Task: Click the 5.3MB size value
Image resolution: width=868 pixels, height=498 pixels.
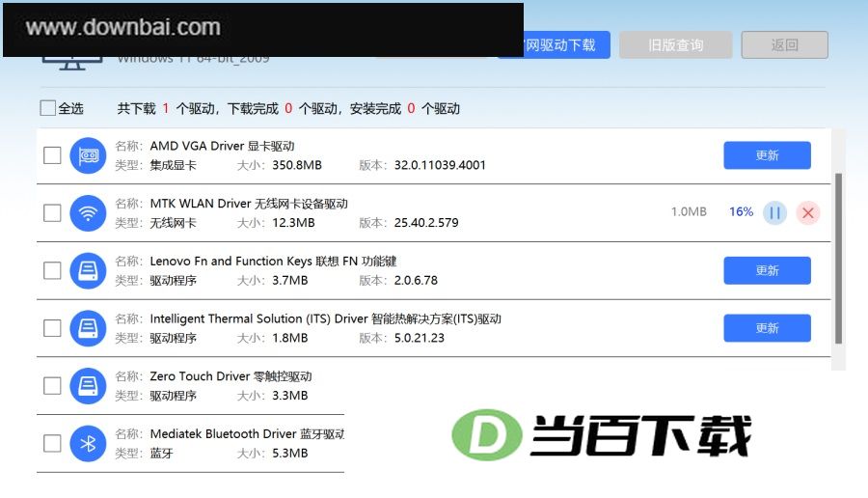Action: [289, 454]
